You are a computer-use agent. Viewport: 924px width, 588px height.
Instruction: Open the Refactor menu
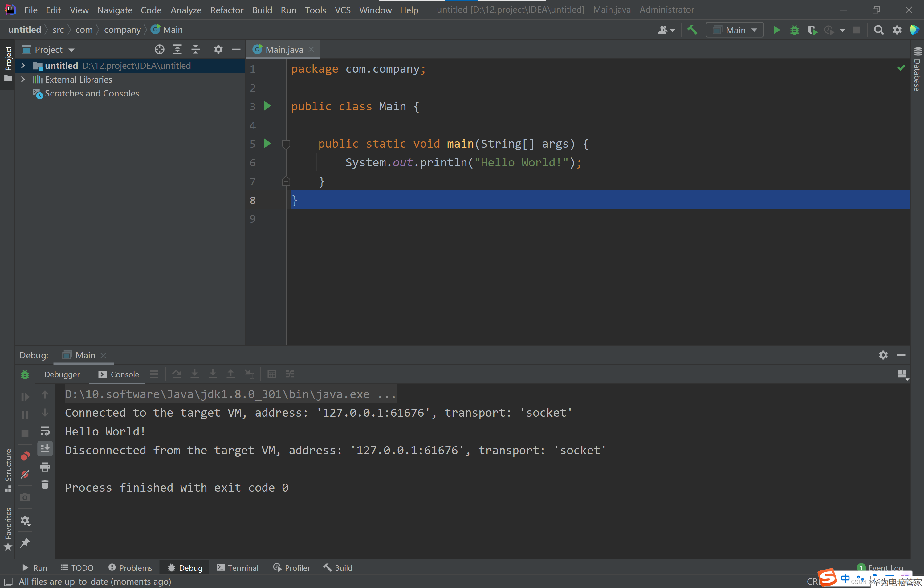226,10
